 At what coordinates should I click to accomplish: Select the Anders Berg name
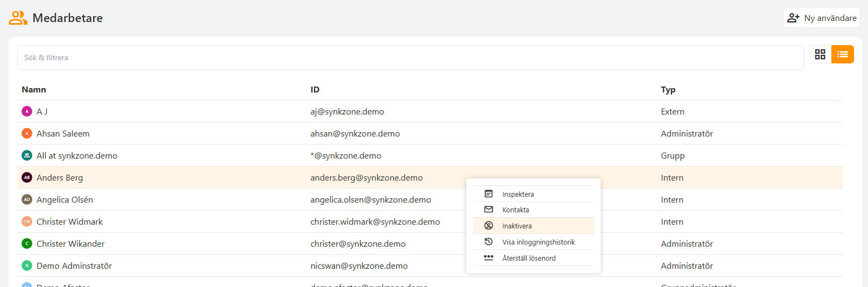pos(60,177)
